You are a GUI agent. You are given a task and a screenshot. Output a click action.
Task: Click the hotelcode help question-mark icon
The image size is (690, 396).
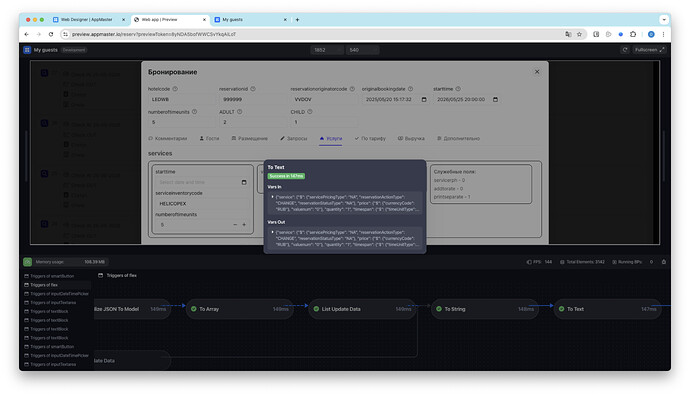coord(175,89)
